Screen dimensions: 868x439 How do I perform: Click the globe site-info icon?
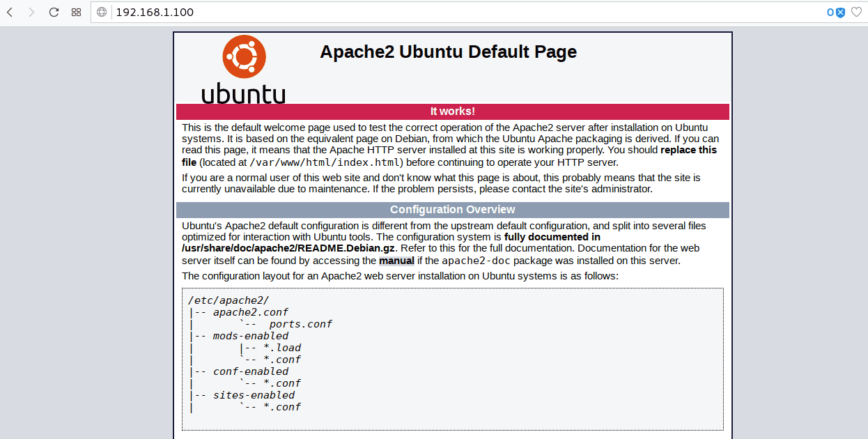point(102,13)
